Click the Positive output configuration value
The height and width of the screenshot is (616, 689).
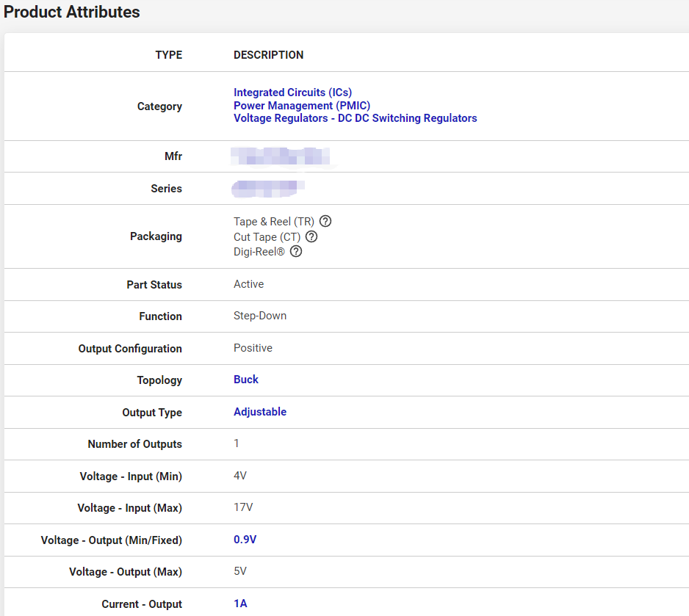[x=253, y=348]
